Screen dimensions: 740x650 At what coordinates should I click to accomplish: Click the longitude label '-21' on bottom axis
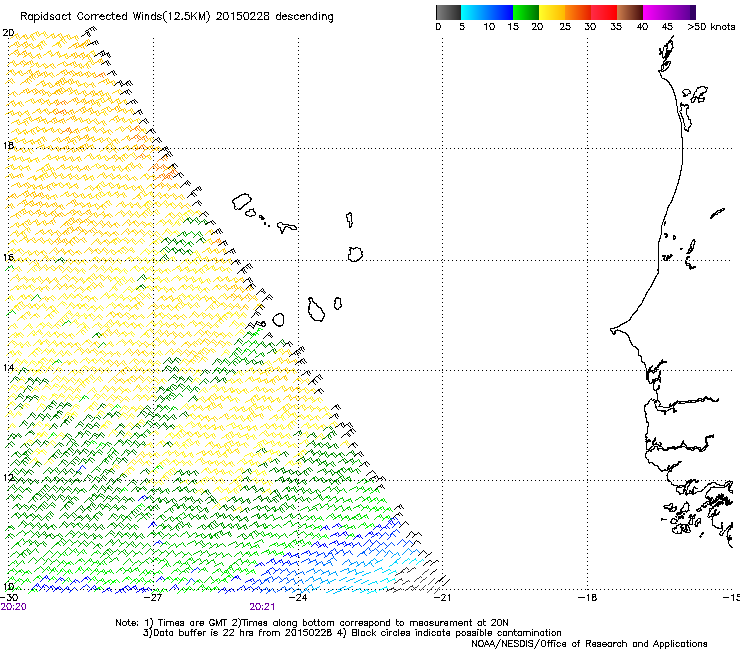click(442, 597)
